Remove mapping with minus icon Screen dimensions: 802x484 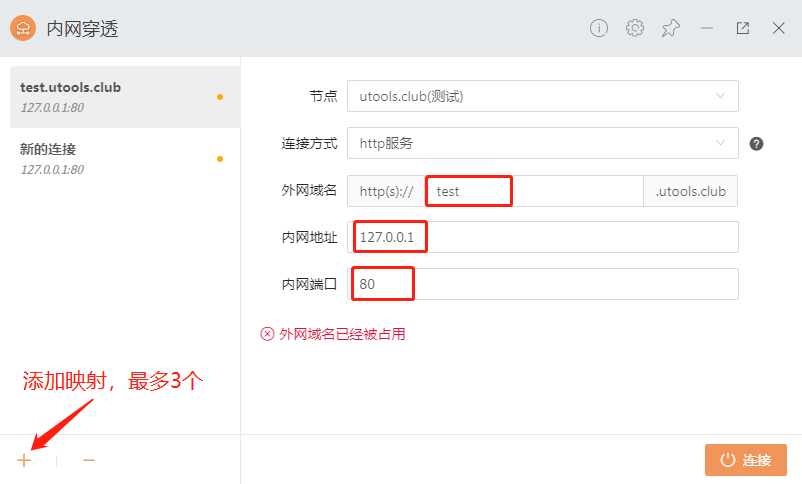(x=89, y=460)
